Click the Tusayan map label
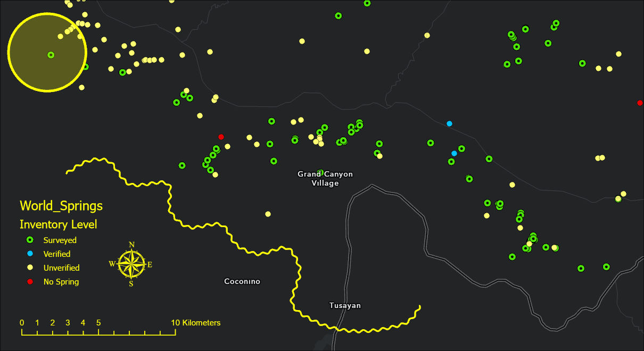This screenshot has height=351, width=644. [x=345, y=305]
